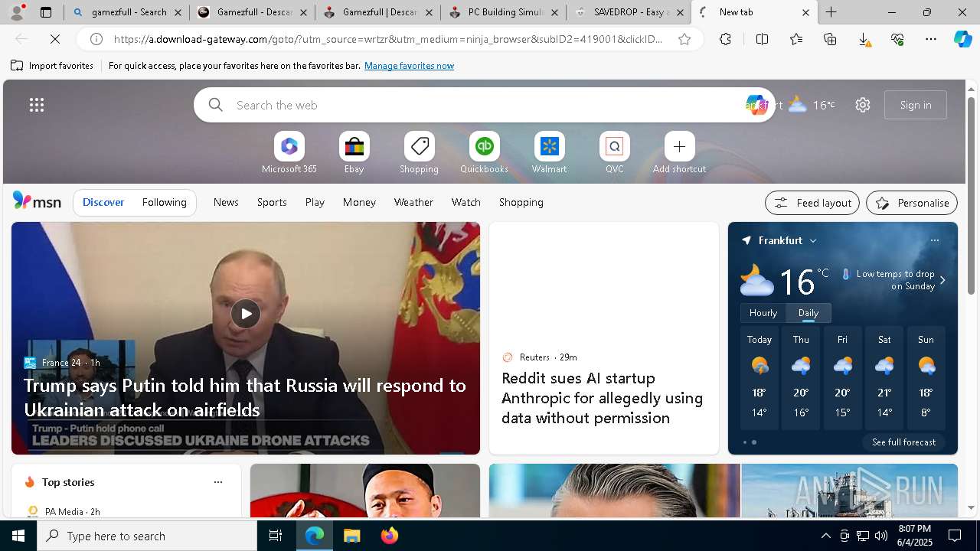
Task: Open the Play section
Action: pyautogui.click(x=315, y=202)
